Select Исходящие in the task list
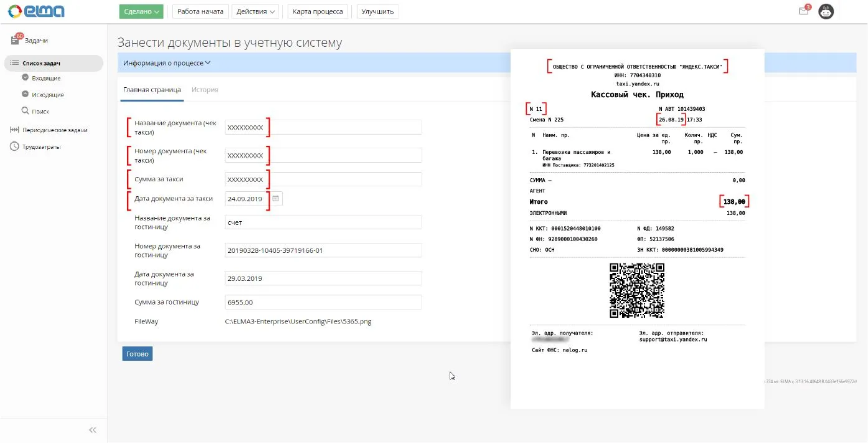868x443 pixels. [x=48, y=95]
